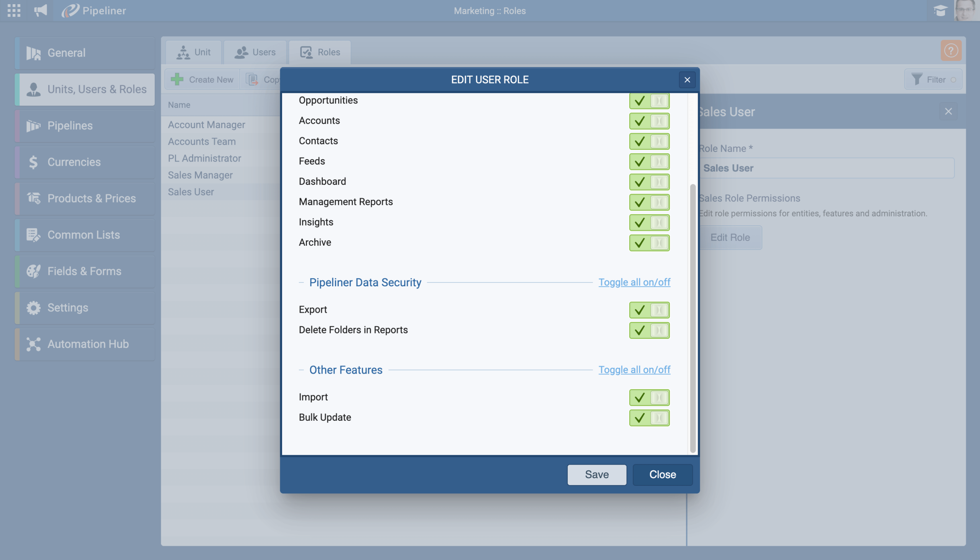Click the orange help question mark icon
The width and height of the screenshot is (980, 560).
click(951, 51)
